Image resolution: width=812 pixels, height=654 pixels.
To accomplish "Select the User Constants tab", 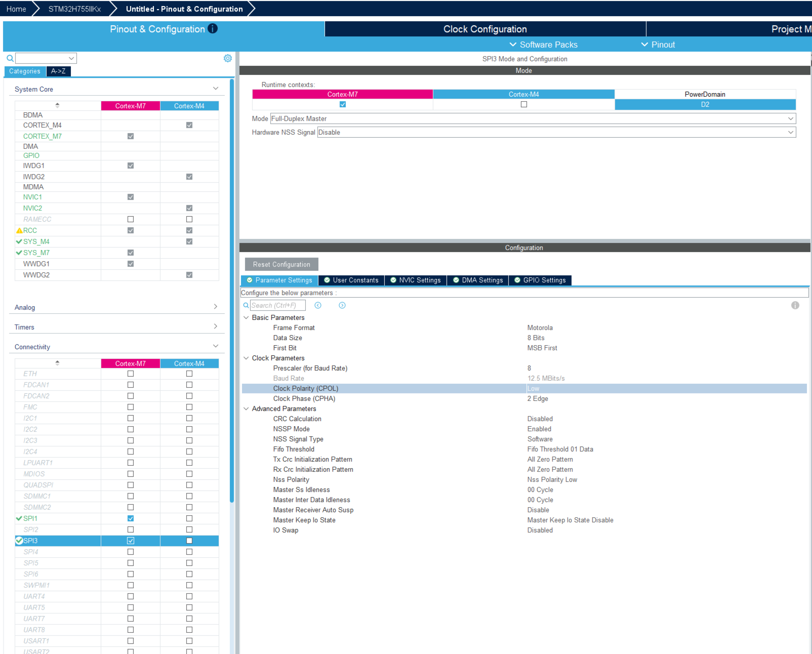I will coord(351,280).
